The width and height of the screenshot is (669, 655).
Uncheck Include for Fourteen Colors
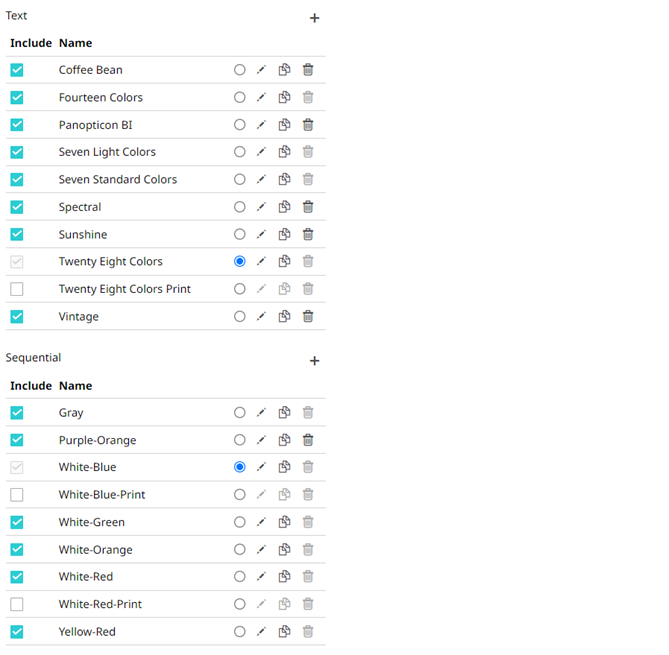(17, 97)
